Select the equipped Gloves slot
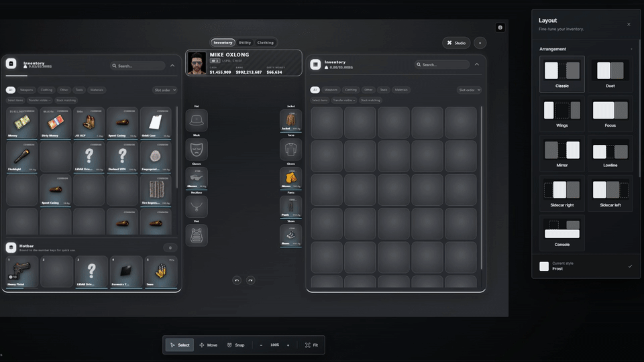 [x=290, y=178]
